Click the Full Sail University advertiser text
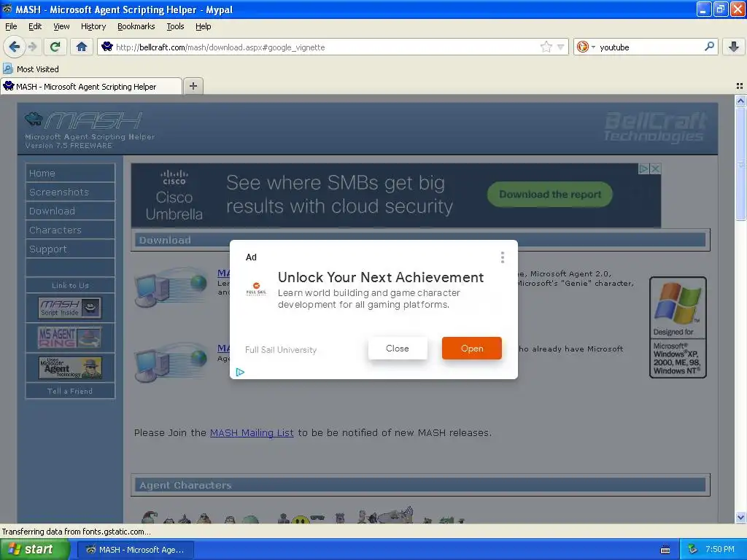747x560 pixels. 281,349
